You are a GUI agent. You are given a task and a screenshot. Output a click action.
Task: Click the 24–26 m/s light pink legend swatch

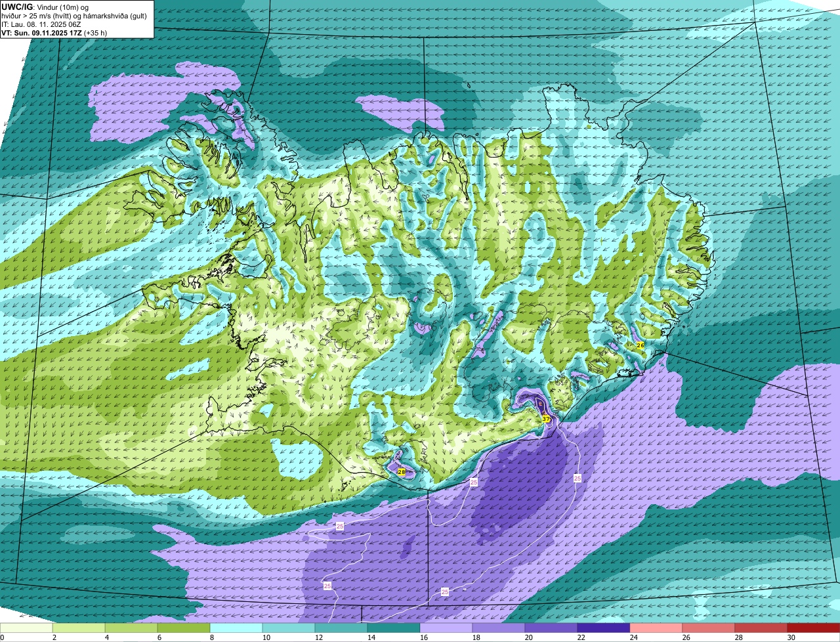[656, 628]
